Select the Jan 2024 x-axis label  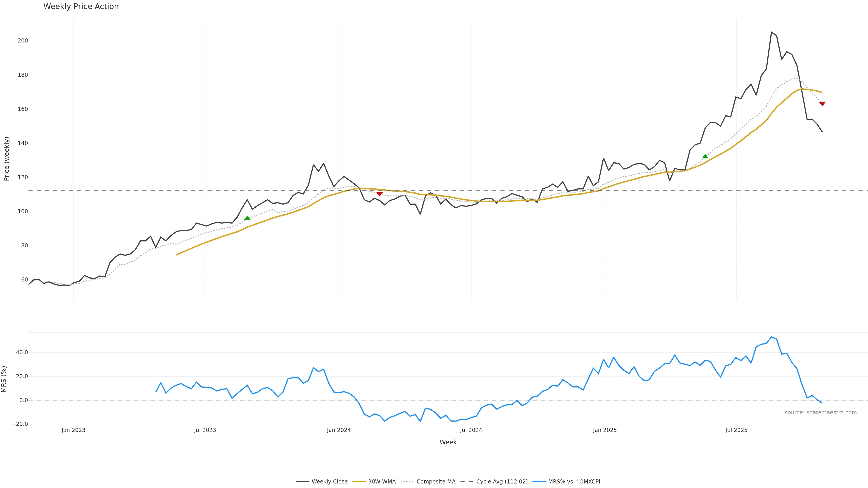(339, 430)
